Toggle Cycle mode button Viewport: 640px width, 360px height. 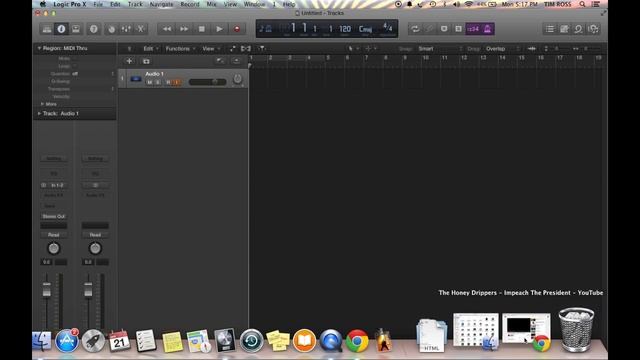pyautogui.click(x=415, y=29)
